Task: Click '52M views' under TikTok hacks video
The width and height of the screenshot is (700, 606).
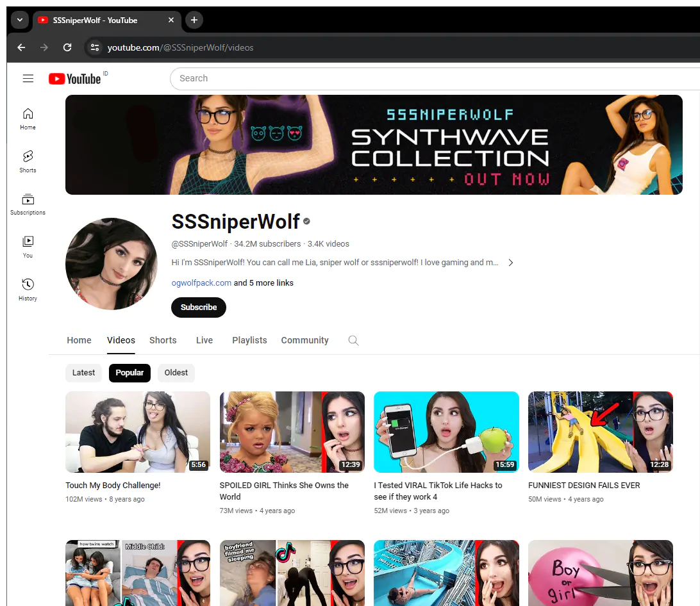Action: click(390, 511)
